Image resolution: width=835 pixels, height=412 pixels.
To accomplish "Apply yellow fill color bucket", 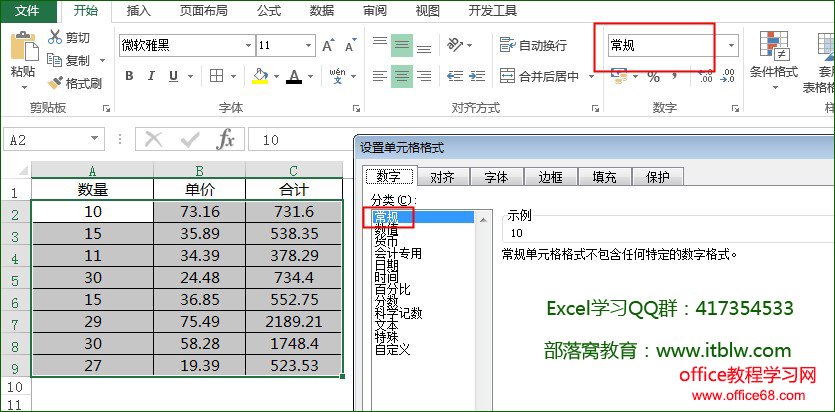I will point(260,76).
